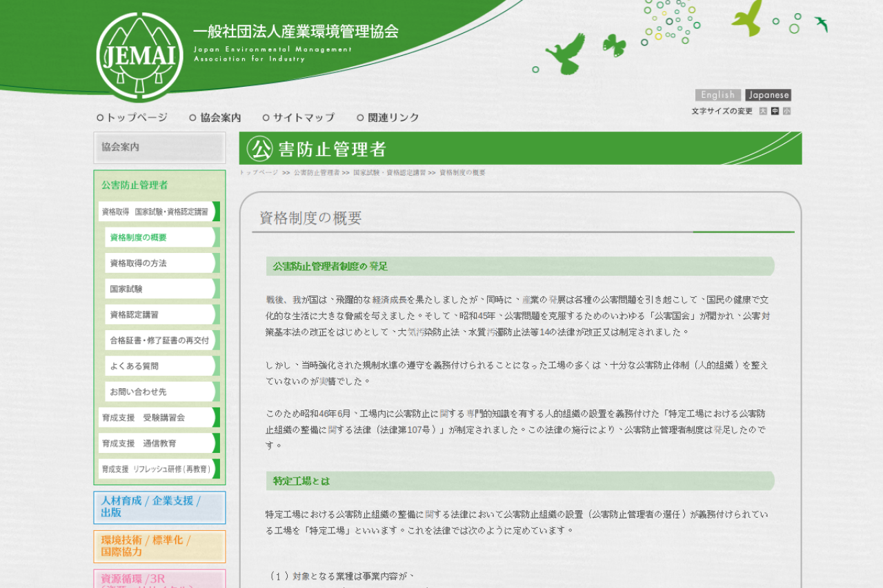883x588 pixels.
Task: Switch language to English
Action: [717, 95]
